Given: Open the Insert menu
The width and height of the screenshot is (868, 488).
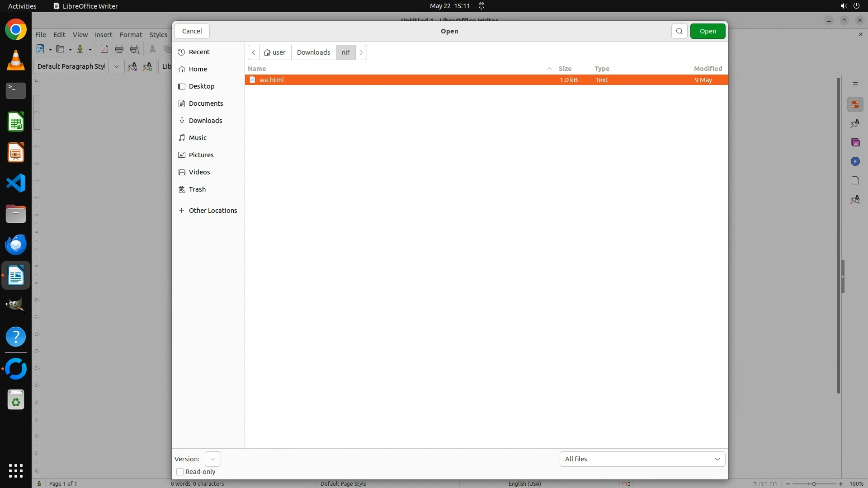Looking at the screenshot, I should [x=103, y=35].
